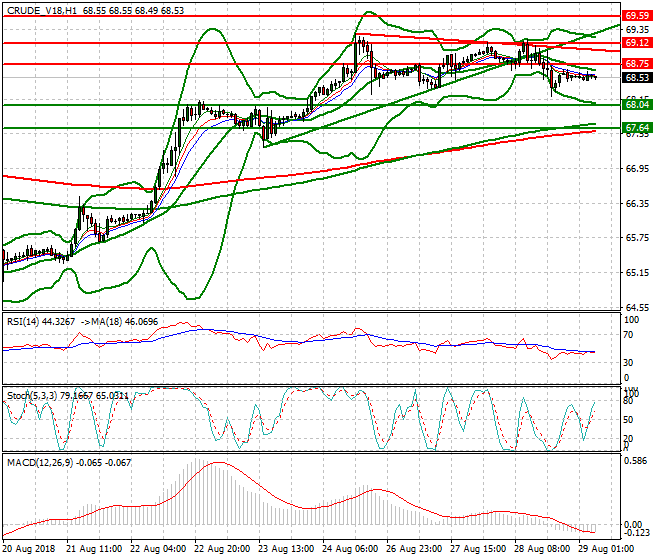Click the 64.55 price axis value
Viewport: 660px width, 560px height.
[x=637, y=307]
